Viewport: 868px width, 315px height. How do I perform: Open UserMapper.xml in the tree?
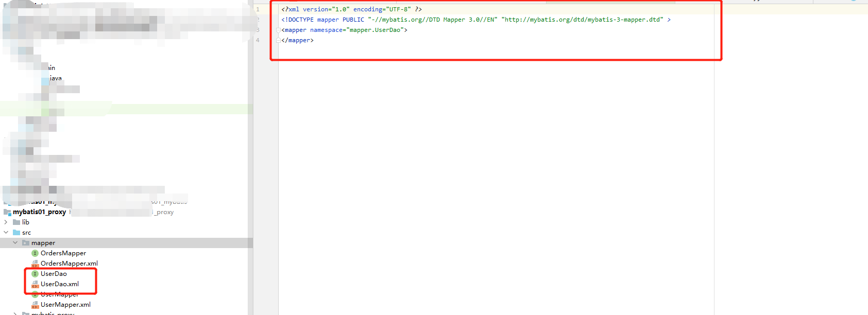click(65, 305)
